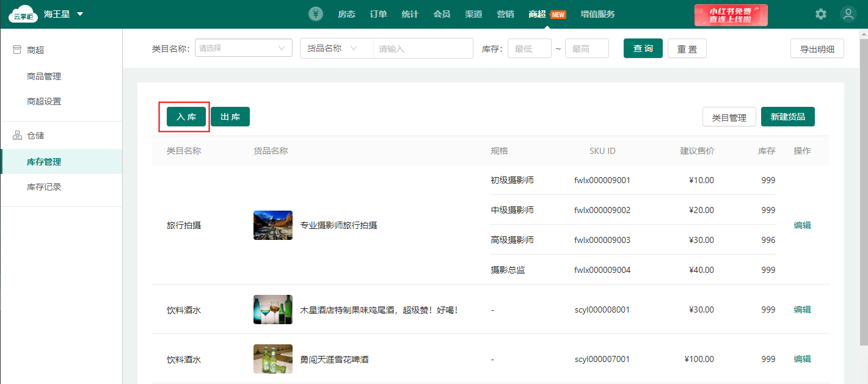This screenshot has height=384, width=868.
Task: Click the yen currency icon in top navigation
Action: tap(316, 14)
